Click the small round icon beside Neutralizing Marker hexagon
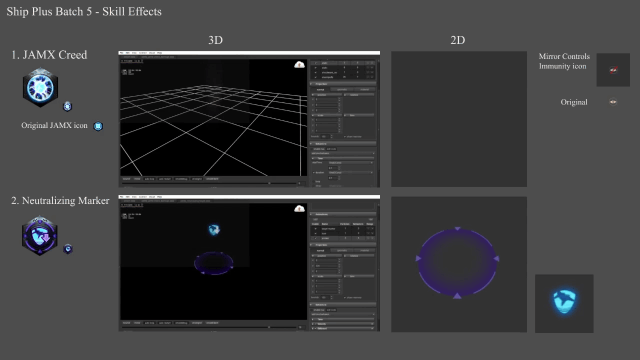 pyautogui.click(x=68, y=249)
